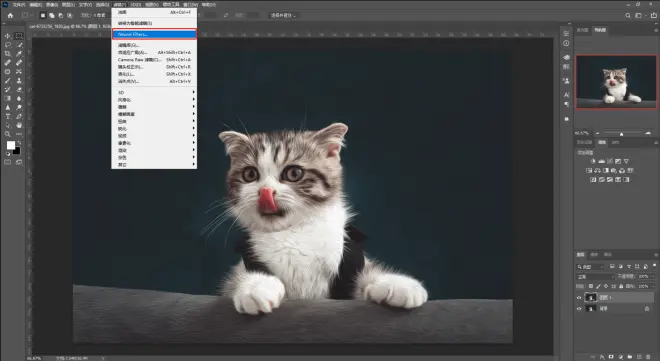Select the Gradient tool
Viewport: 660px width, 361px height.
click(x=8, y=98)
